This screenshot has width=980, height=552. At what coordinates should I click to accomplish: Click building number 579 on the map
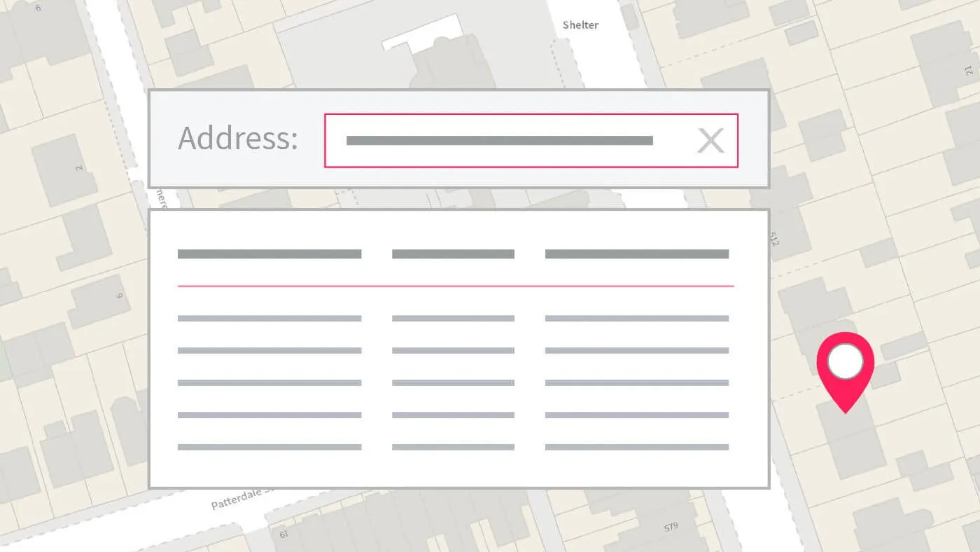point(671,527)
